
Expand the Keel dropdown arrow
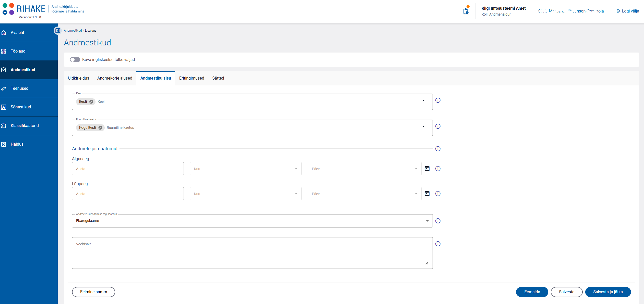click(424, 100)
